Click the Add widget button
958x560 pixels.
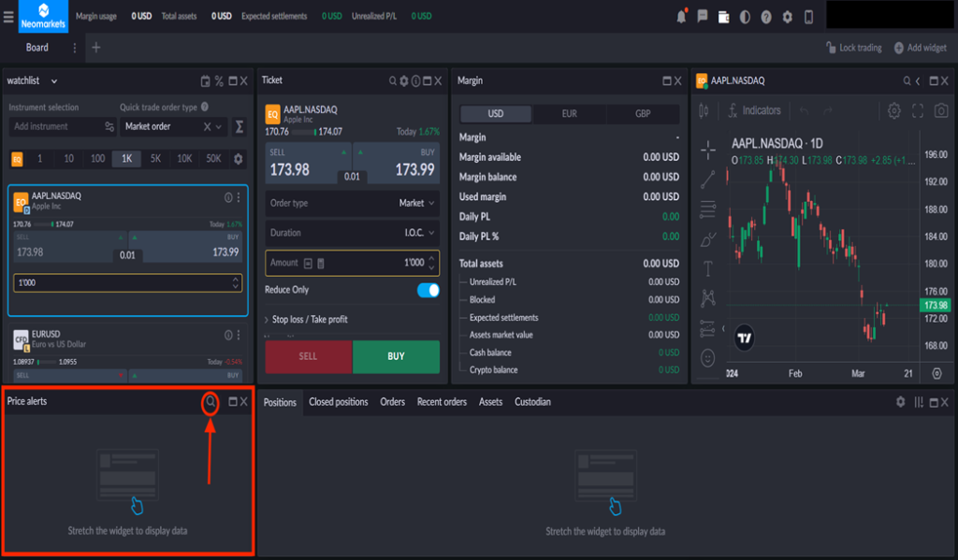point(920,48)
